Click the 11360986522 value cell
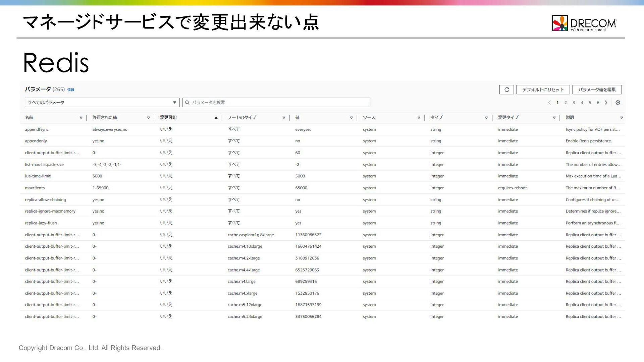 pos(308,235)
